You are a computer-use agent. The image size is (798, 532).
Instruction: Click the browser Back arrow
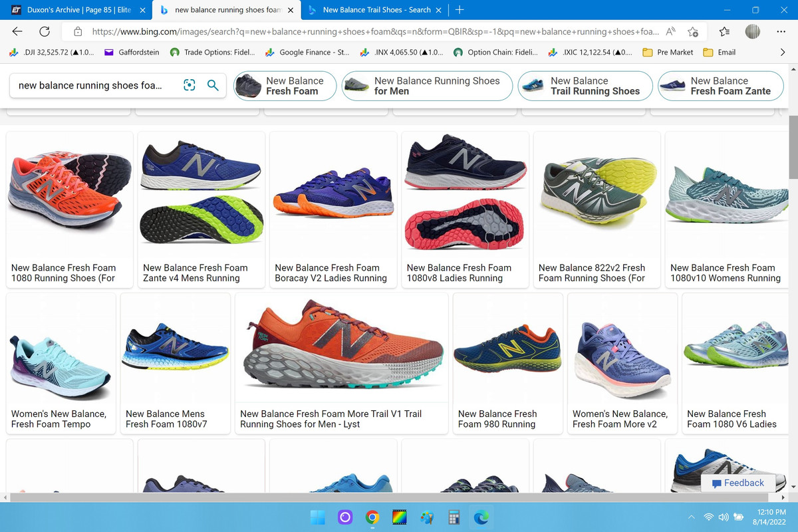pos(18,31)
